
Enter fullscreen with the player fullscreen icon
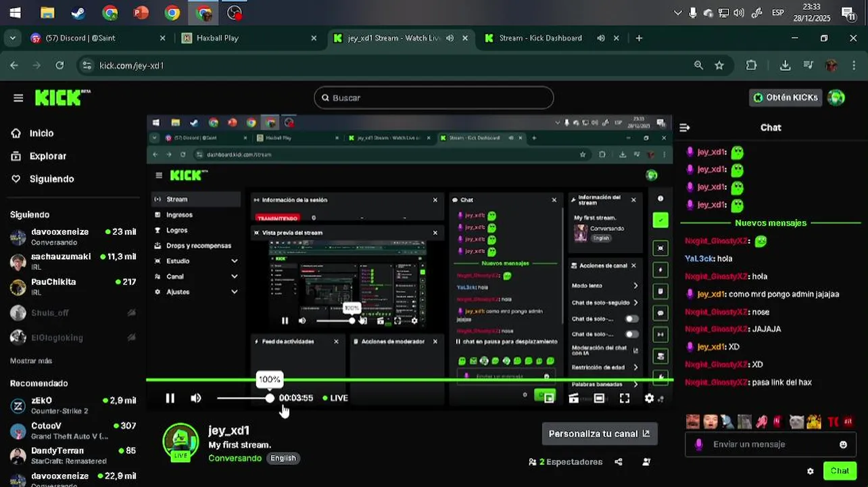pyautogui.click(x=625, y=398)
